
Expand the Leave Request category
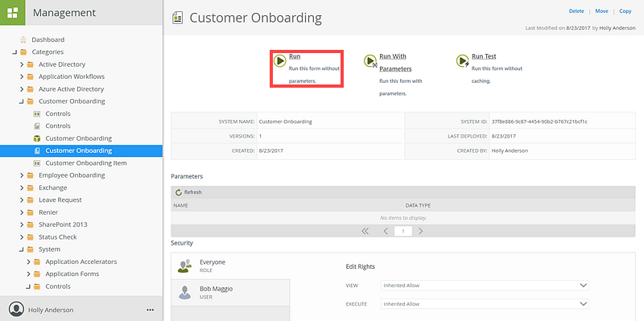[x=22, y=200]
